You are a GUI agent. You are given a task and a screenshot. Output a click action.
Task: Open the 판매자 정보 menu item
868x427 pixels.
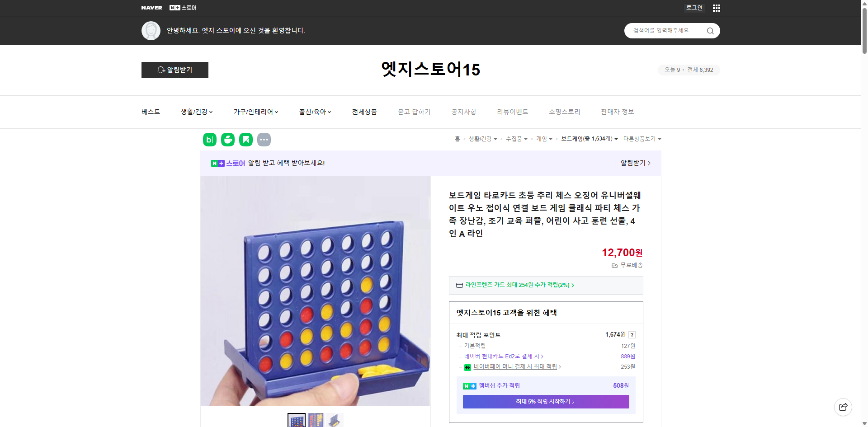(617, 112)
